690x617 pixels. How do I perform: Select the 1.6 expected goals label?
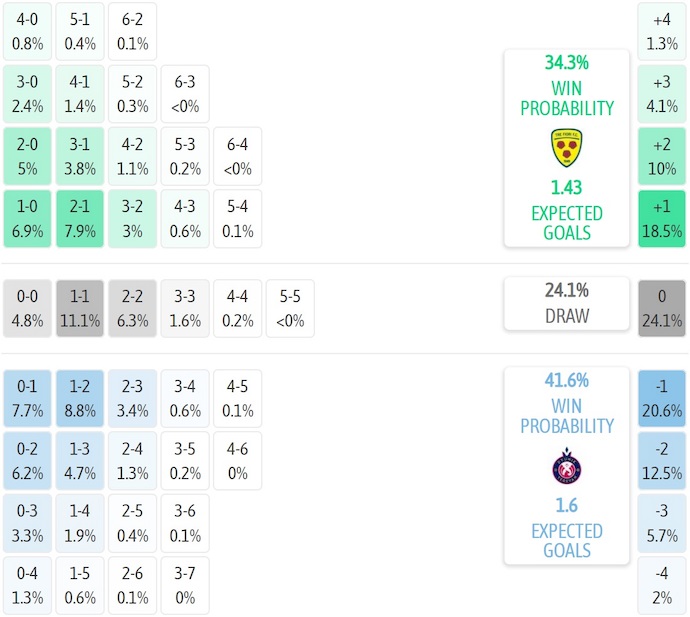567,506
